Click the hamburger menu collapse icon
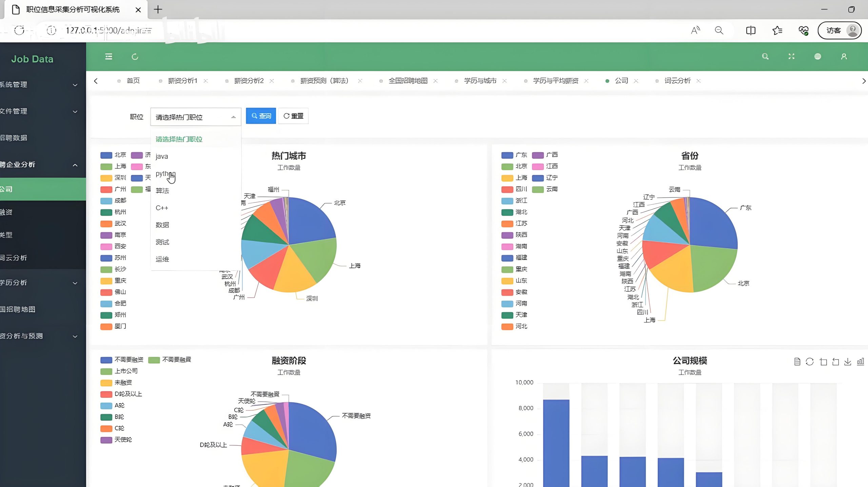 tap(108, 57)
